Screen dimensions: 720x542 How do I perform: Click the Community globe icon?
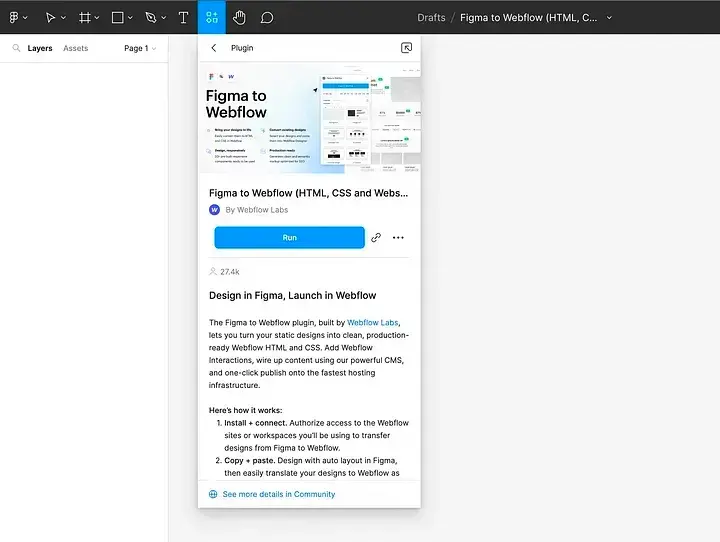point(213,494)
